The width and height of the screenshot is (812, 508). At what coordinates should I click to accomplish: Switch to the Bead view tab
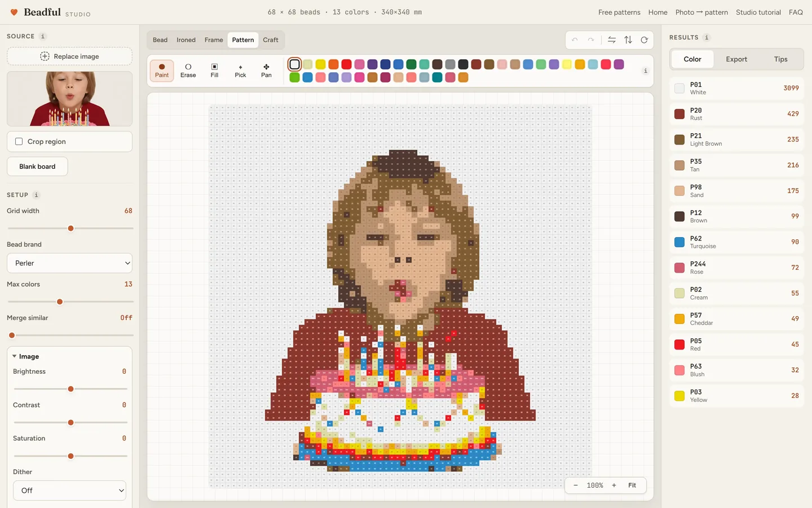160,40
